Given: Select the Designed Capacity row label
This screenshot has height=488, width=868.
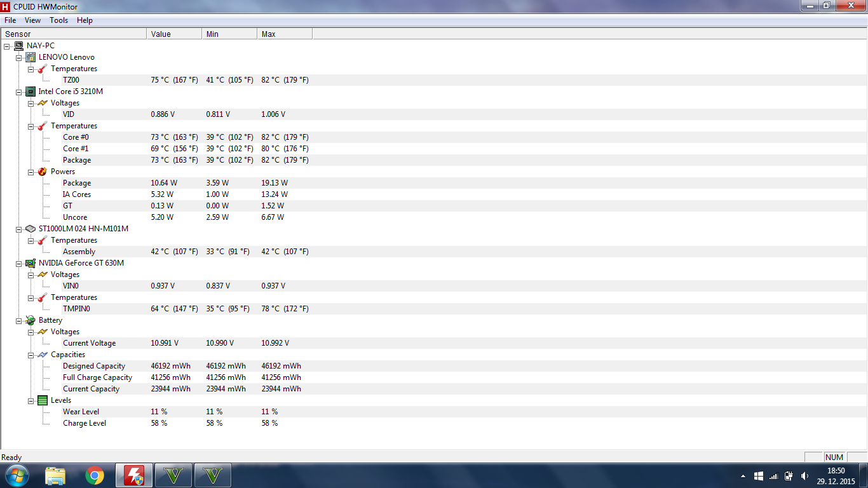Looking at the screenshot, I should pyautogui.click(x=94, y=366).
